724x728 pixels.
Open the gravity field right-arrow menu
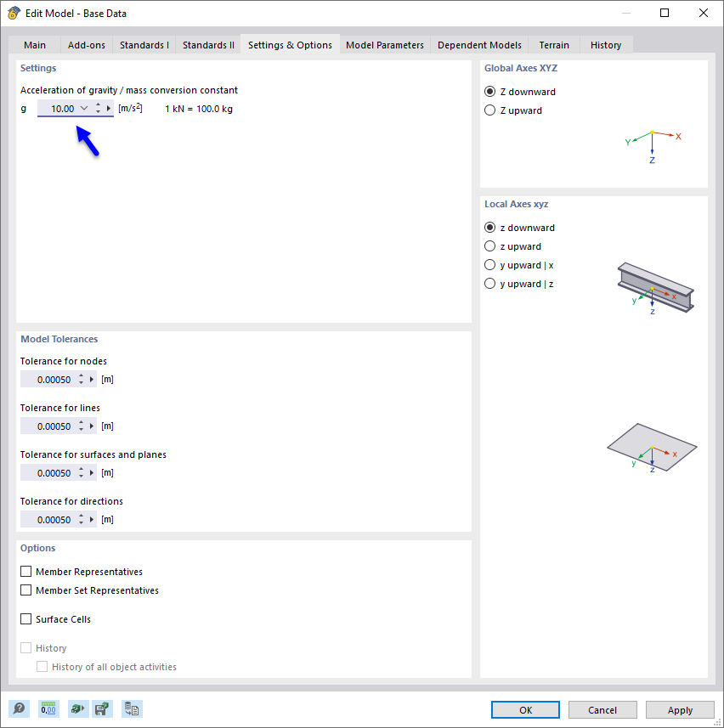pos(109,108)
